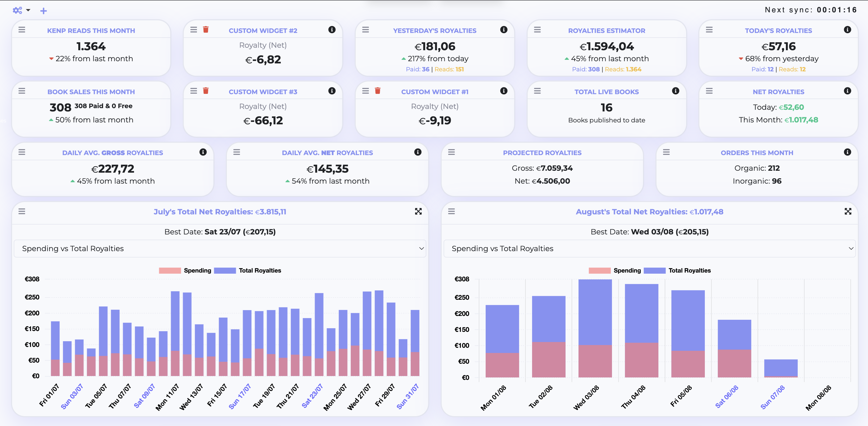Click Book Sales This Month drag handle
This screenshot has width=868, height=426.
coord(22,91)
